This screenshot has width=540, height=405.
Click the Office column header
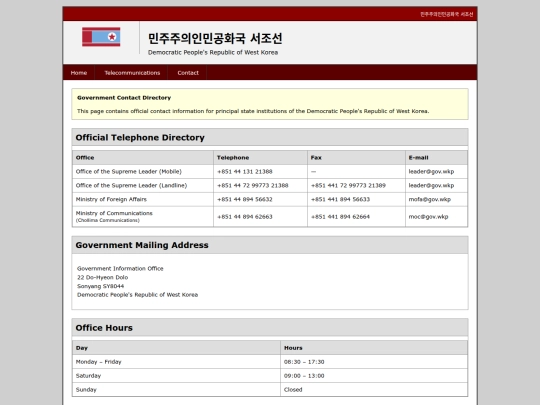tap(143, 158)
